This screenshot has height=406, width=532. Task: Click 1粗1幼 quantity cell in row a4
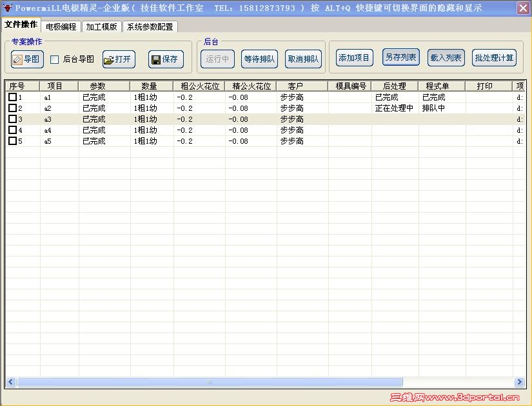(145, 130)
